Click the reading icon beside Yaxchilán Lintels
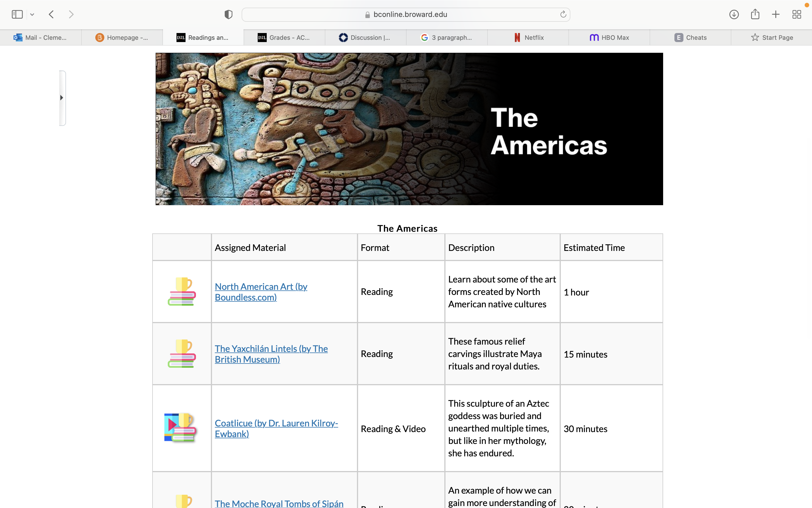Image resolution: width=812 pixels, height=508 pixels. click(x=182, y=354)
